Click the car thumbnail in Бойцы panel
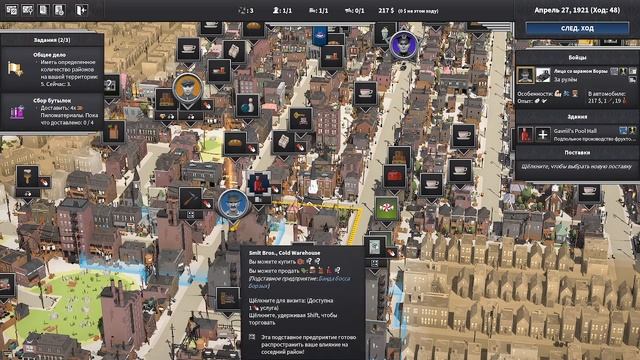This screenshot has height=360, width=640. point(543,75)
